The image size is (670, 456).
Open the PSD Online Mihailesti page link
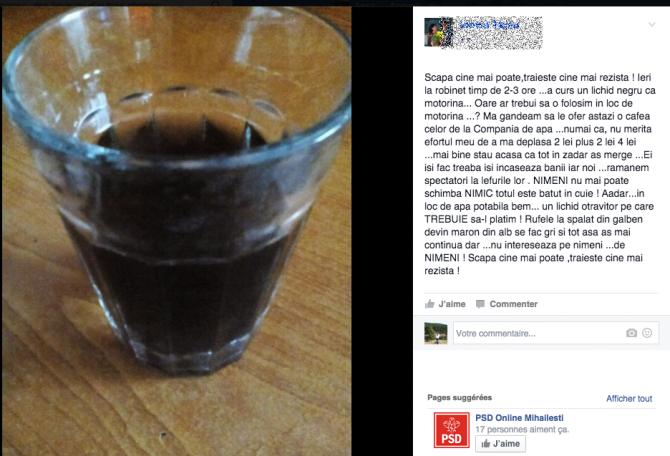click(519, 418)
